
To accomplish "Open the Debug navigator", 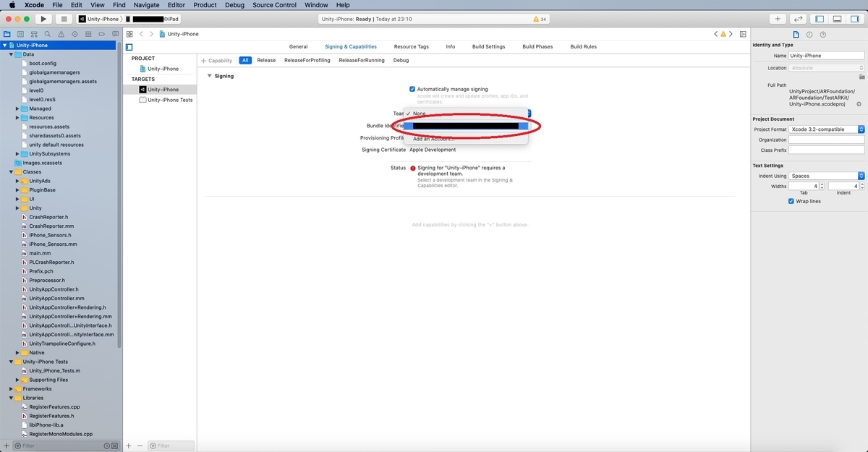I will pos(87,34).
